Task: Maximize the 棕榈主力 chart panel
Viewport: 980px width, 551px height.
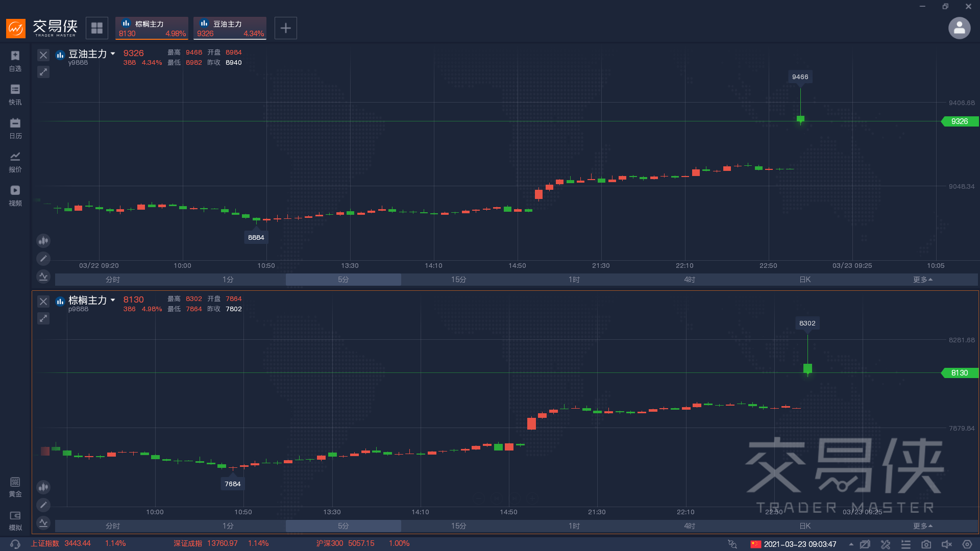Action: click(x=43, y=318)
